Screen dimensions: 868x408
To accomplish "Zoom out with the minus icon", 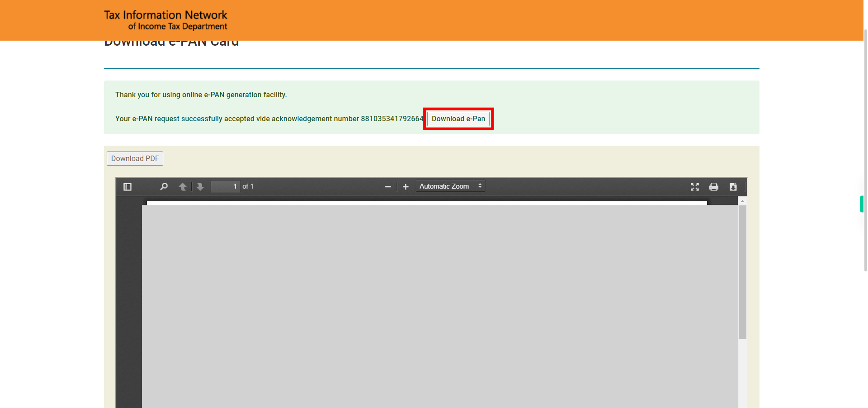I will [388, 187].
